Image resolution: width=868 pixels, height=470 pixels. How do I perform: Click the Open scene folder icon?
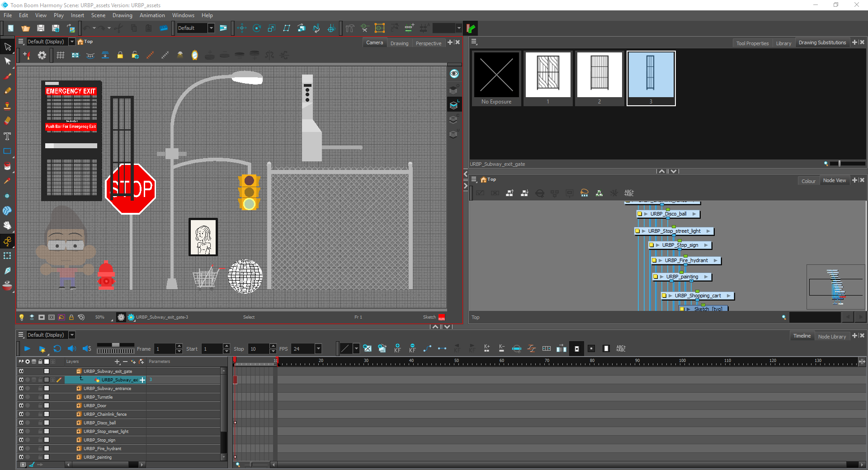click(x=25, y=28)
